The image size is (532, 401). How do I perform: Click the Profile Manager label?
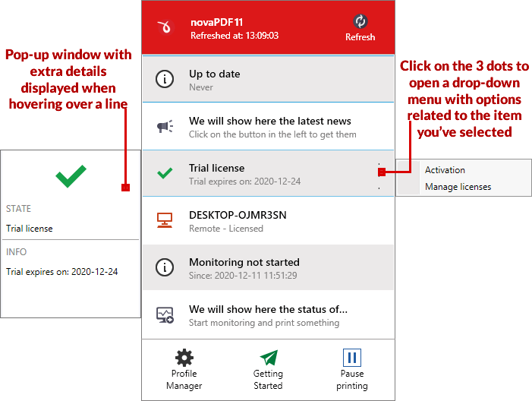point(184,380)
